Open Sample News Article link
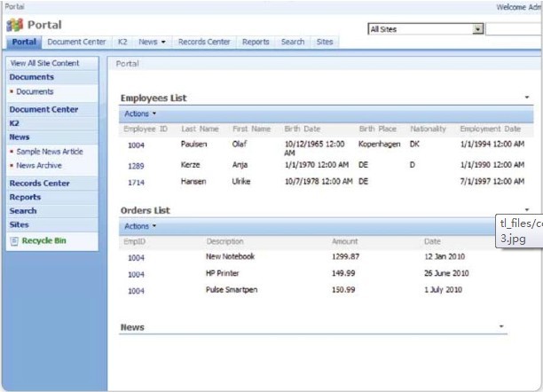543x392 pixels. point(49,152)
